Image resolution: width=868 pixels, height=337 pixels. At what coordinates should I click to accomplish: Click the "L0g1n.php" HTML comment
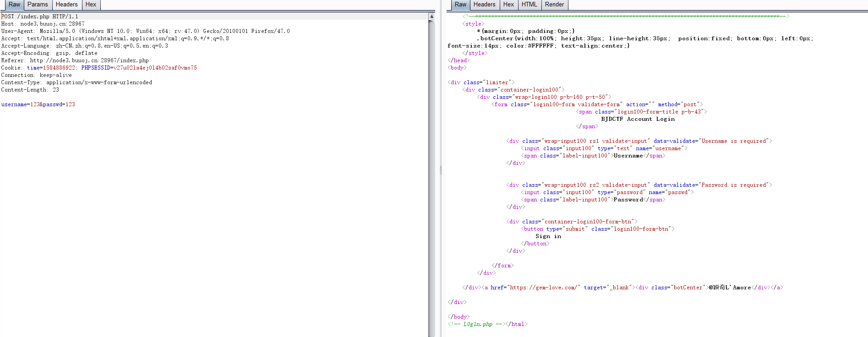click(476, 324)
